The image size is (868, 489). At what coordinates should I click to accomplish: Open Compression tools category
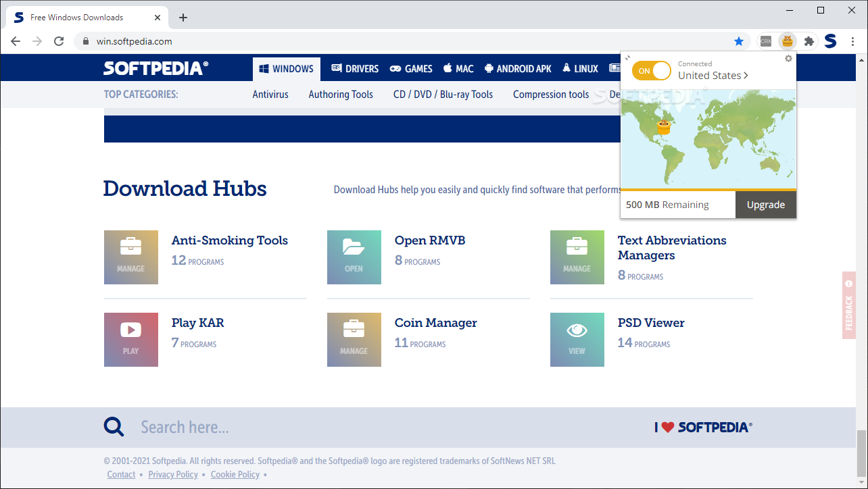click(551, 95)
